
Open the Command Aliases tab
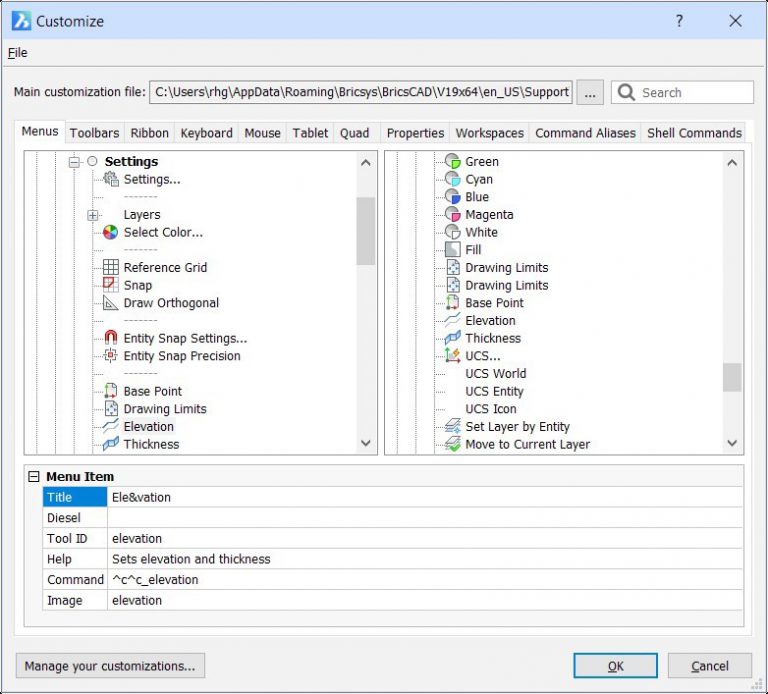click(x=585, y=133)
